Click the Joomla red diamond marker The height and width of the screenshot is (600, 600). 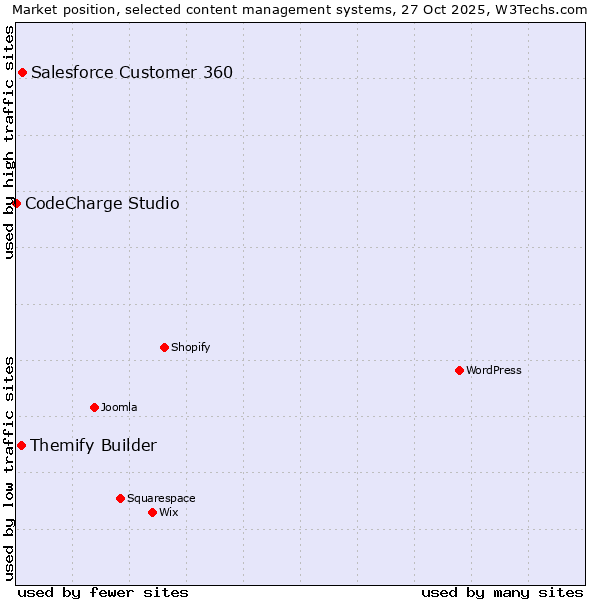click(x=94, y=407)
